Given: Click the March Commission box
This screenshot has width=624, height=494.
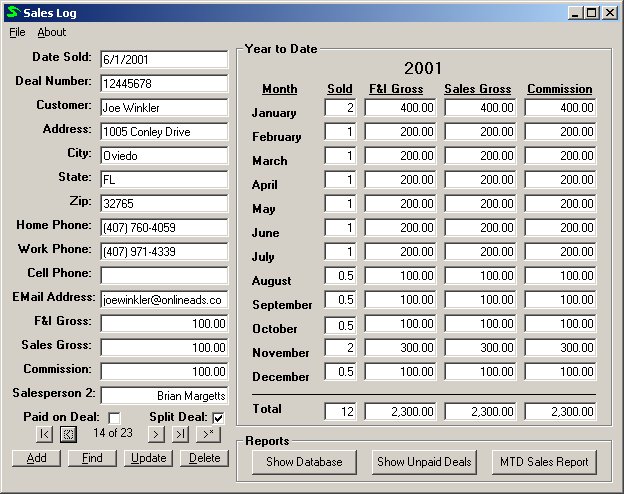Looking at the screenshot, I should click(x=560, y=155).
